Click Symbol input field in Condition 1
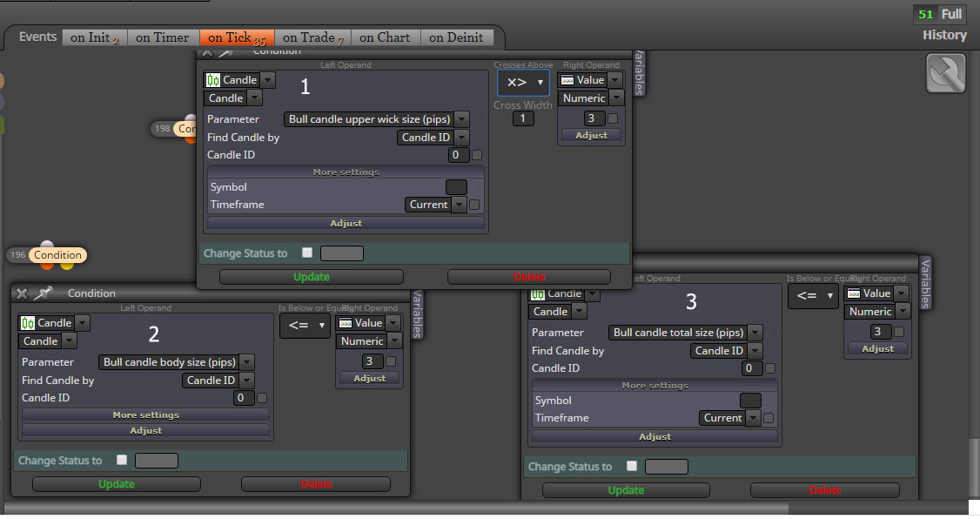Screen dimensions: 980x519 point(456,187)
